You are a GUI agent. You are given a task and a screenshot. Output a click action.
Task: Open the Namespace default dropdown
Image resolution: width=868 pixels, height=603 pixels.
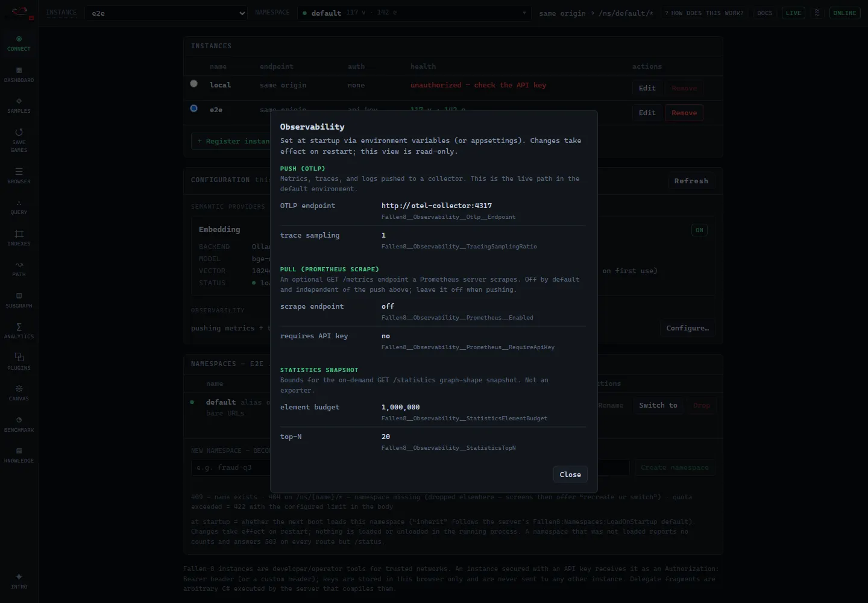[414, 13]
